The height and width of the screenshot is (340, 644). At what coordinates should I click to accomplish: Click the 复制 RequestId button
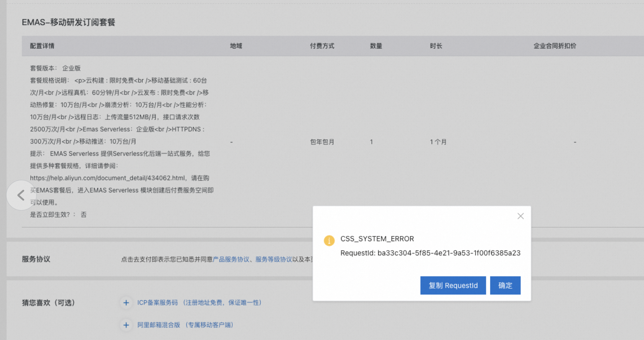453,285
